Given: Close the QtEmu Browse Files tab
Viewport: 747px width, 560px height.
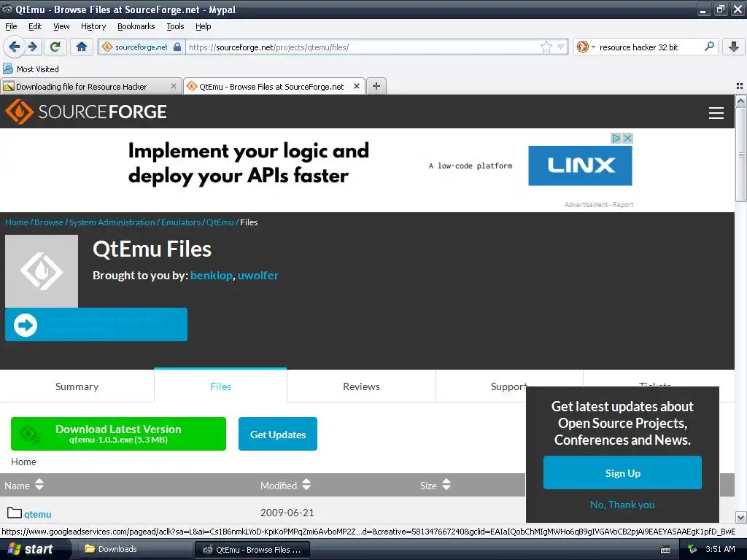Looking at the screenshot, I should [356, 86].
